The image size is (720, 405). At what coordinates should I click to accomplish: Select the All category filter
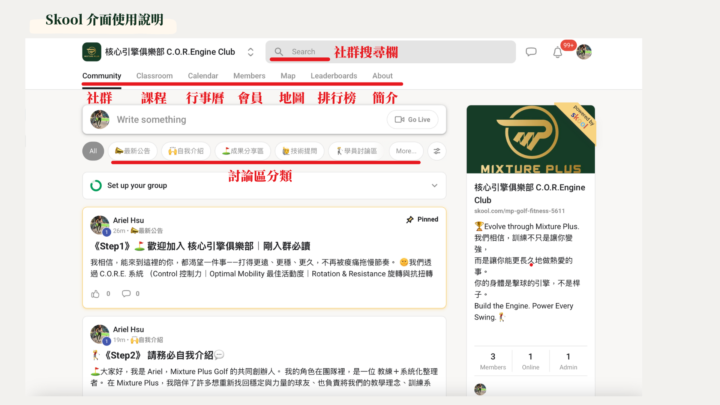(x=93, y=151)
